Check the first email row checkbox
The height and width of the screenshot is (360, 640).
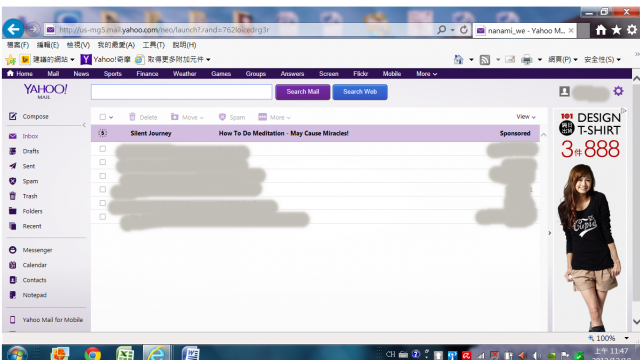pos(102,149)
